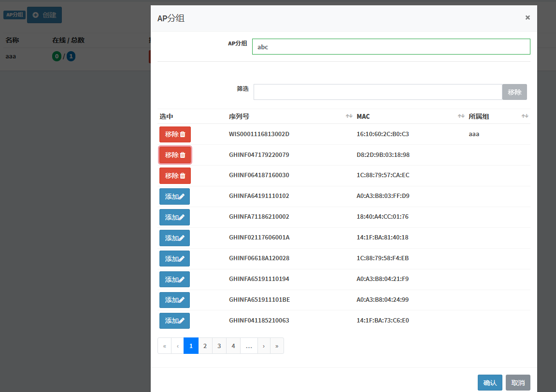Remove AP with serial WIS0001116813002D
The width and height of the screenshot is (556, 392).
175,134
